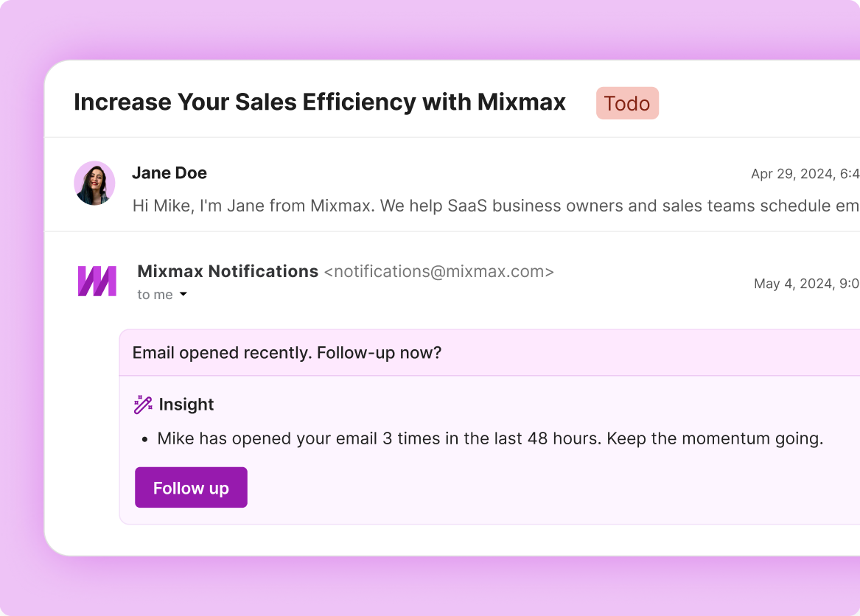Click the Apr 29, 2024 timestamp
The image size is (860, 616).
click(x=805, y=174)
